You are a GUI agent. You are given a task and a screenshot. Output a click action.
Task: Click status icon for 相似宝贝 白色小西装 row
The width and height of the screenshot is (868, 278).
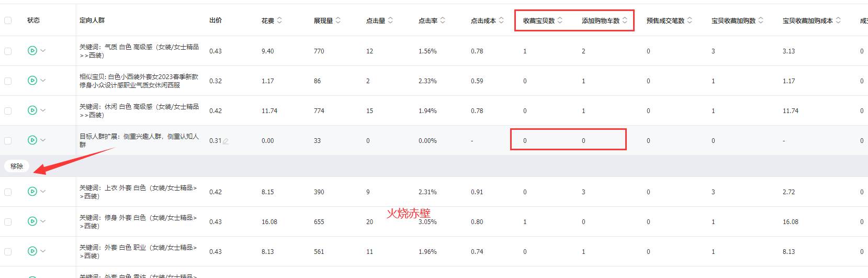32,81
